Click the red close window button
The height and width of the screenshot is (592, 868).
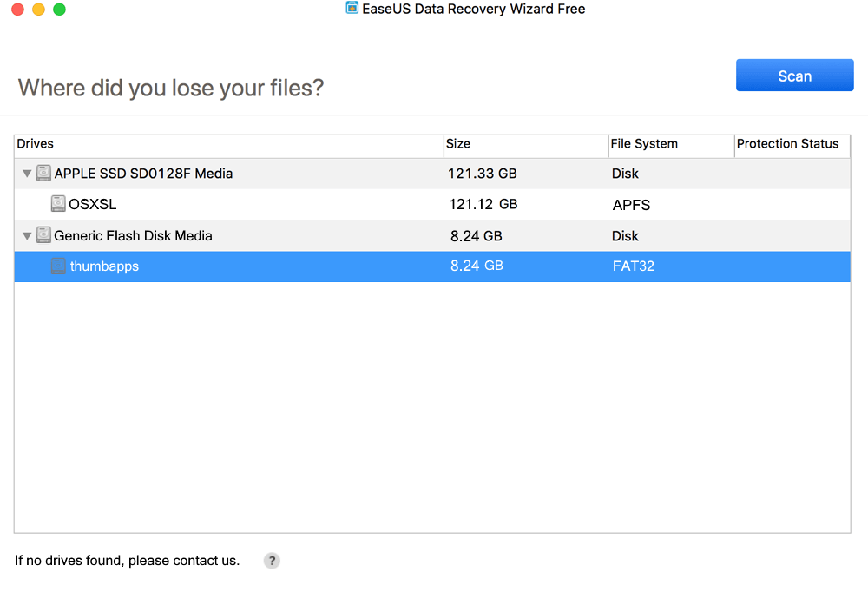point(17,10)
